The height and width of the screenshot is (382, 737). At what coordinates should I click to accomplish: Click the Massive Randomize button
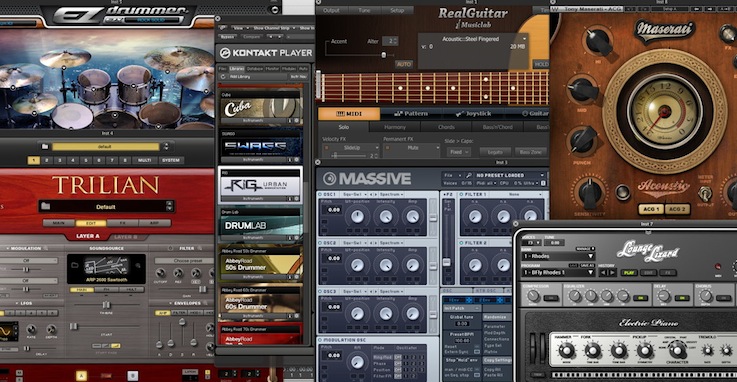[x=497, y=317]
